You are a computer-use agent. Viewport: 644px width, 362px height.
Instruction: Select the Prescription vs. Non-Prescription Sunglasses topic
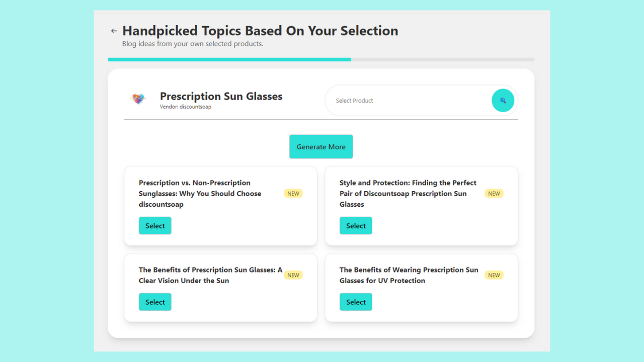tap(154, 225)
